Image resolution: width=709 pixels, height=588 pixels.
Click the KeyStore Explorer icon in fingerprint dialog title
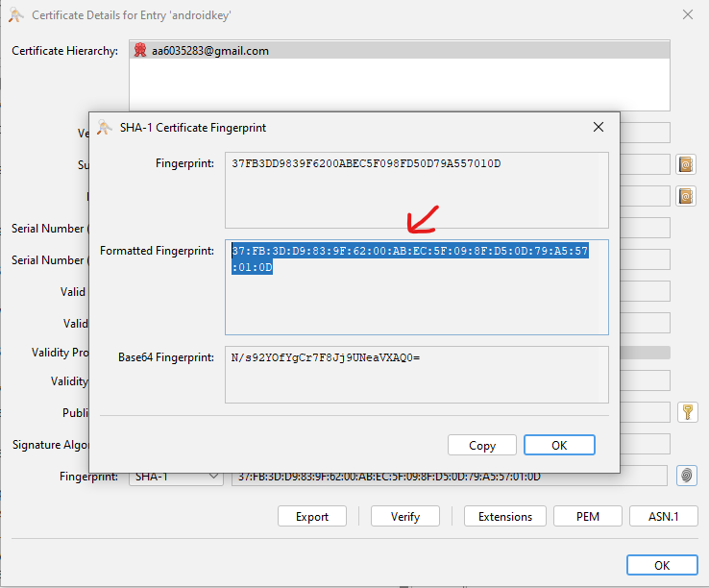(x=105, y=127)
